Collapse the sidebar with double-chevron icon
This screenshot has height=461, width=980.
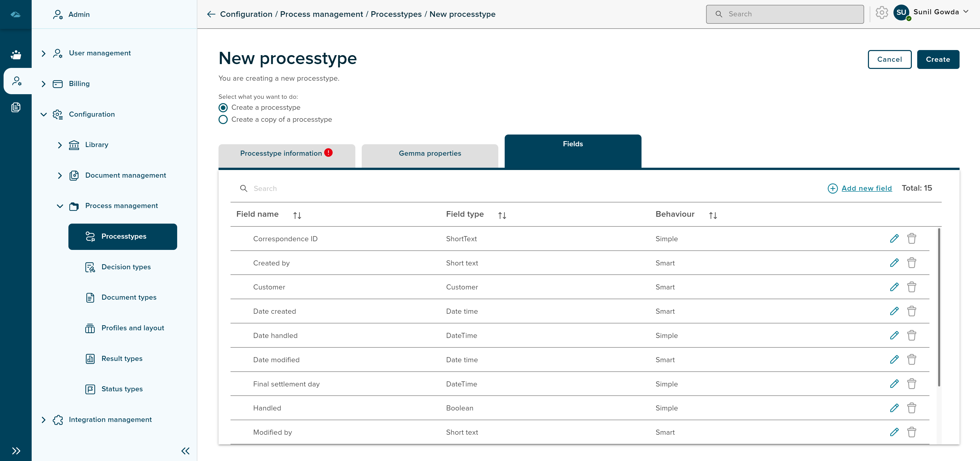tap(185, 451)
